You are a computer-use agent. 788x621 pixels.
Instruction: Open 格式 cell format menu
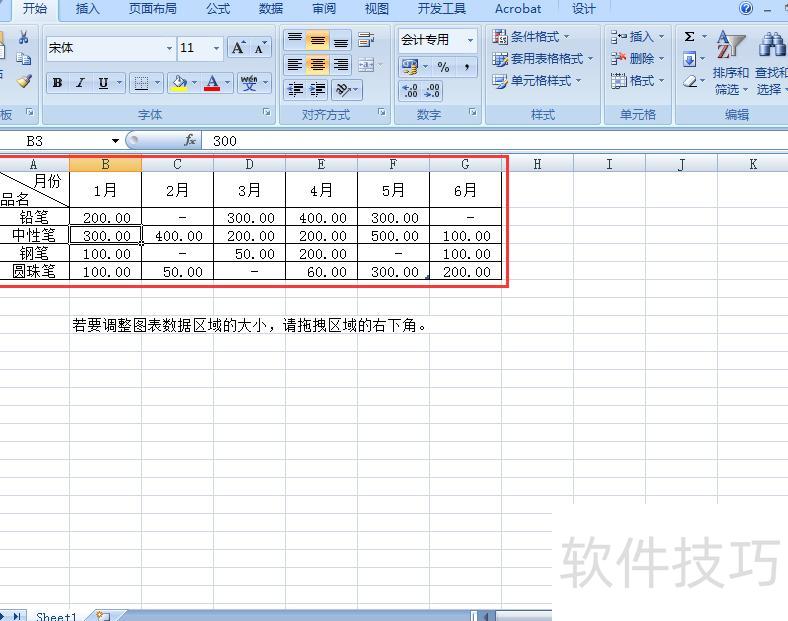(x=637, y=81)
